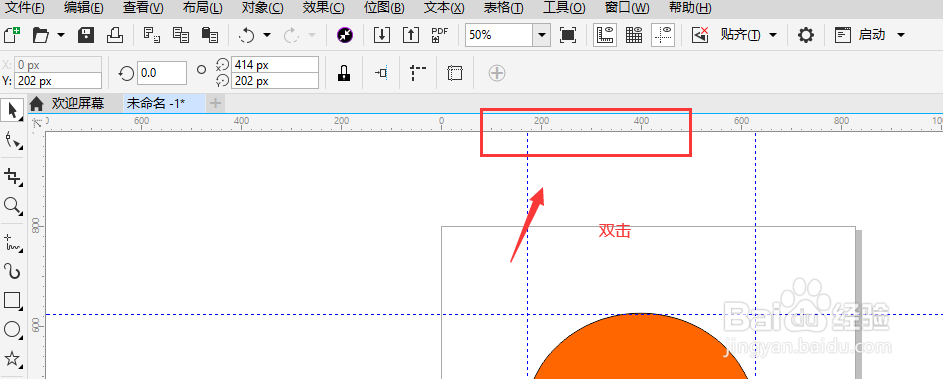
Task: Open the 帮助(H) menu
Action: (x=690, y=8)
